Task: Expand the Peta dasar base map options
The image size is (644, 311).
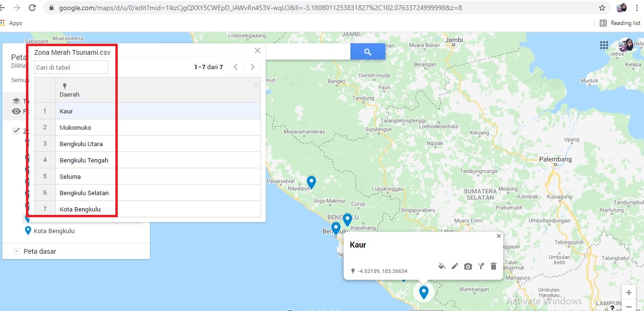Action: click(x=17, y=251)
